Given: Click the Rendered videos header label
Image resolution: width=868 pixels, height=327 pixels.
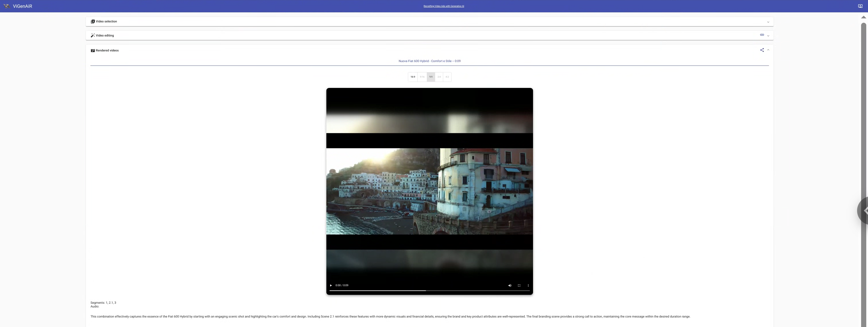Looking at the screenshot, I should (x=107, y=51).
